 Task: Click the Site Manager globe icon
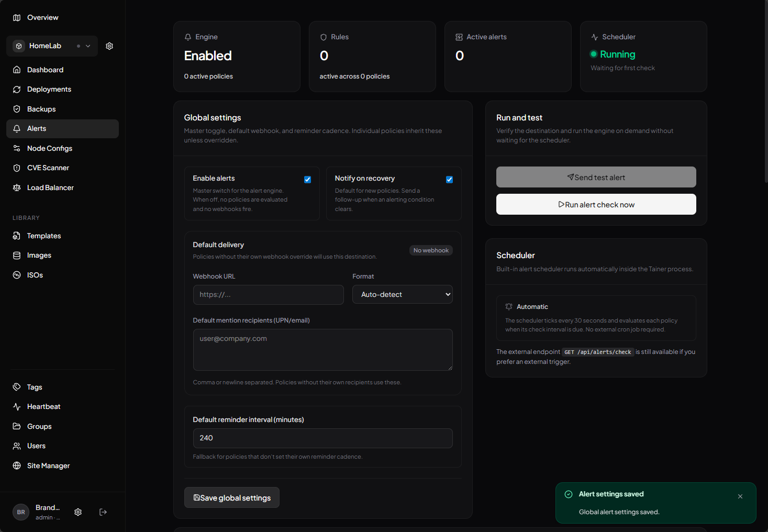(x=17, y=465)
